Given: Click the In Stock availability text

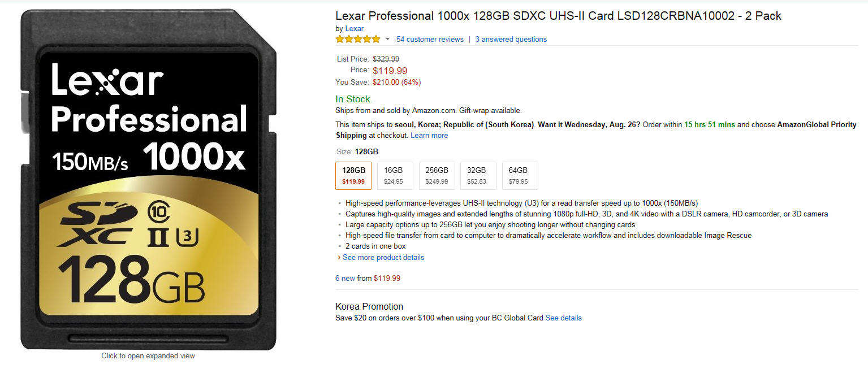Looking at the screenshot, I should [x=353, y=99].
